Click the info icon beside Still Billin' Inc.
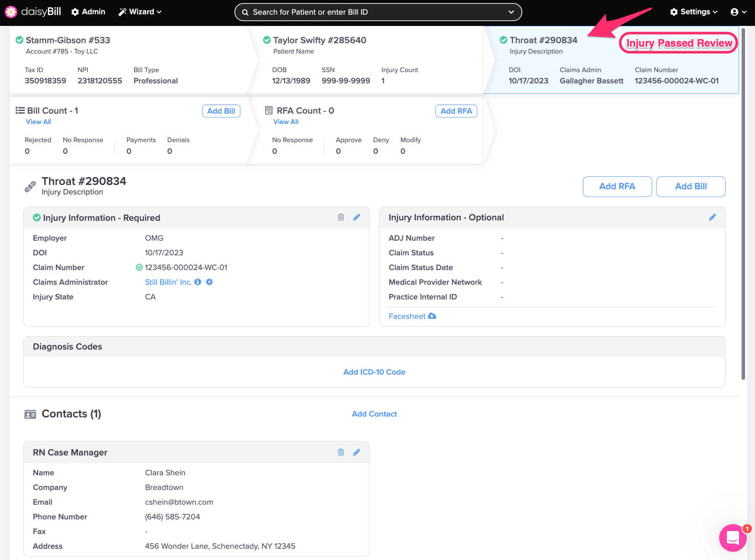Image resolution: width=755 pixels, height=560 pixels. point(198,282)
